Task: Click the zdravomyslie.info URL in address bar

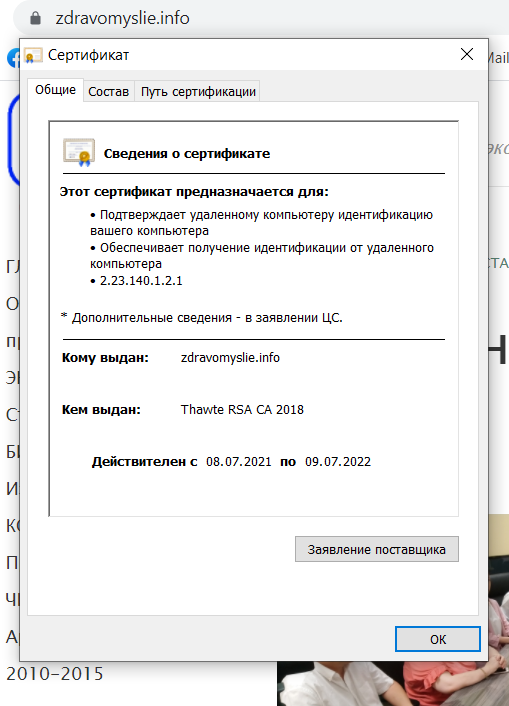Action: [x=123, y=18]
